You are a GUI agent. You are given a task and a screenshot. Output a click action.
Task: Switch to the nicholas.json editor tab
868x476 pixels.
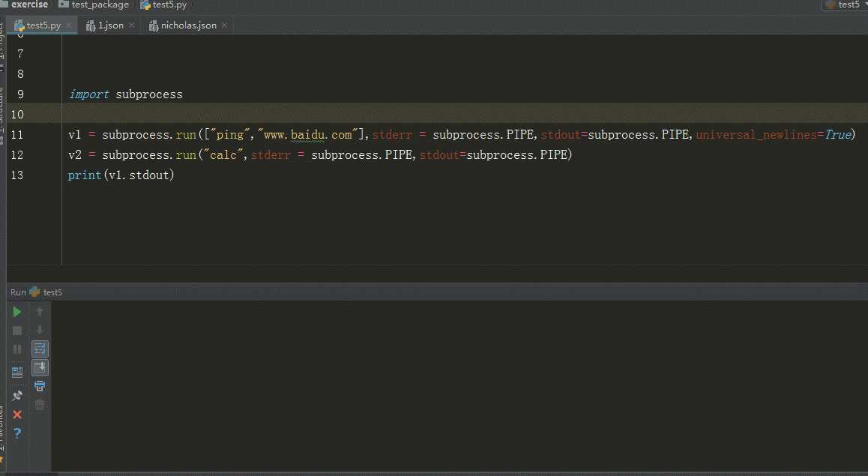tap(189, 25)
